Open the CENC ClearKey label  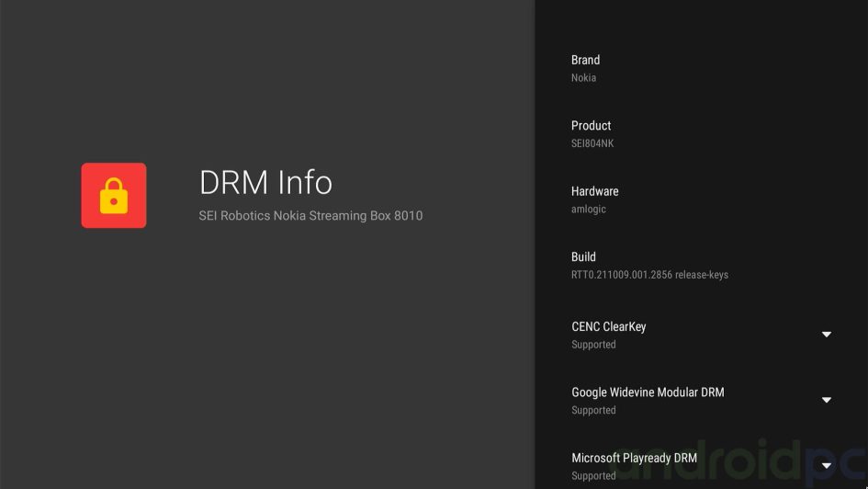pos(608,326)
